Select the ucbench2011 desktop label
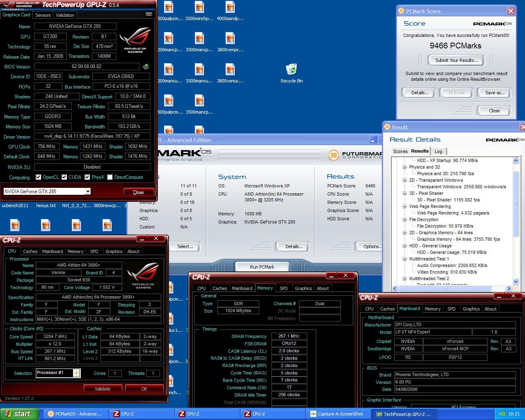The height and width of the screenshot is (420, 525). [15, 205]
